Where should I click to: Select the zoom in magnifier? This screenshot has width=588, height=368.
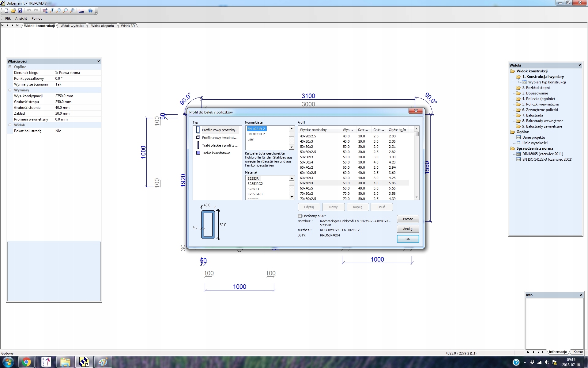pyautogui.click(x=52, y=11)
